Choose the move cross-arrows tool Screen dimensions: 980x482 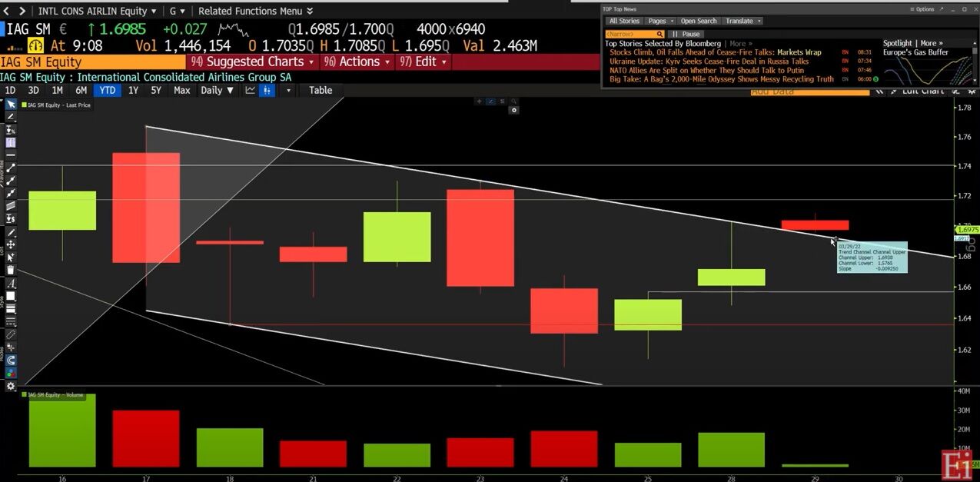coord(11,244)
